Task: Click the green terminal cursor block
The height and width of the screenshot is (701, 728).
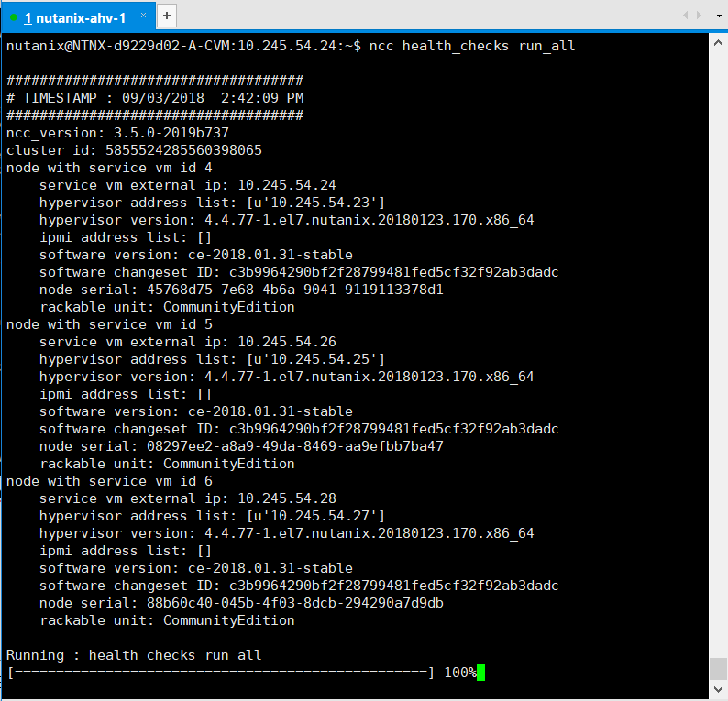Action: 480,673
